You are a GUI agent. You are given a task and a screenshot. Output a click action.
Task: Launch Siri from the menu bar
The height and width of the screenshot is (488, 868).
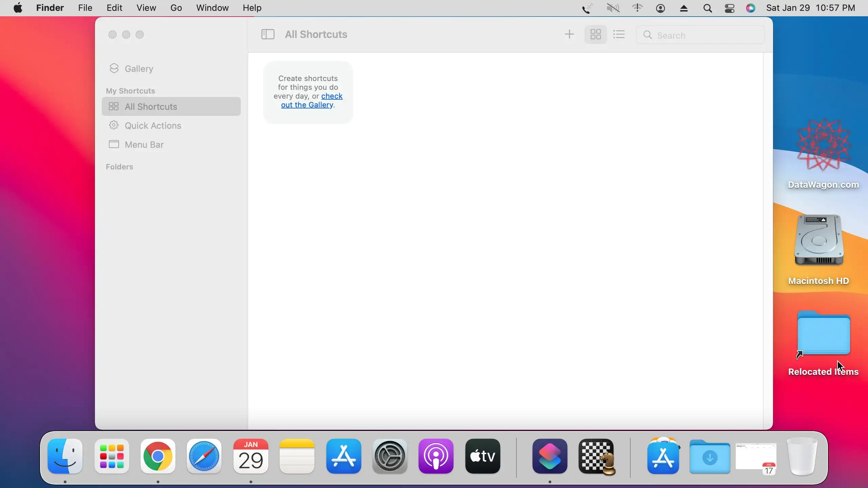click(751, 8)
